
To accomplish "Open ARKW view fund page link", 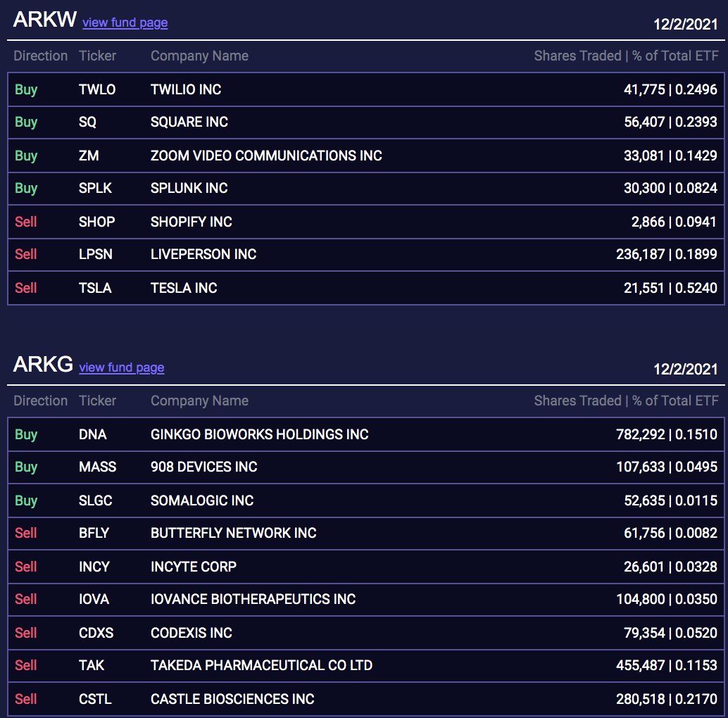I will 125,23.
